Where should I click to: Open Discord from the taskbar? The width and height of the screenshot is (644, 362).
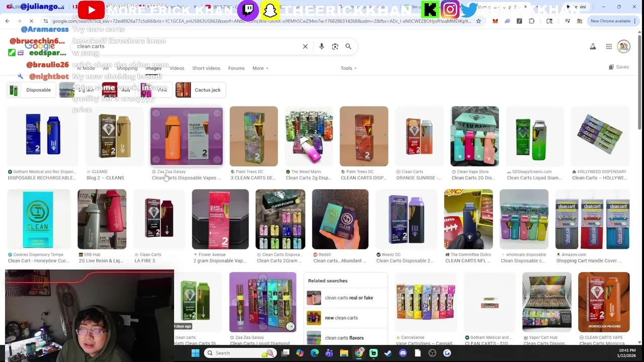[403, 353]
